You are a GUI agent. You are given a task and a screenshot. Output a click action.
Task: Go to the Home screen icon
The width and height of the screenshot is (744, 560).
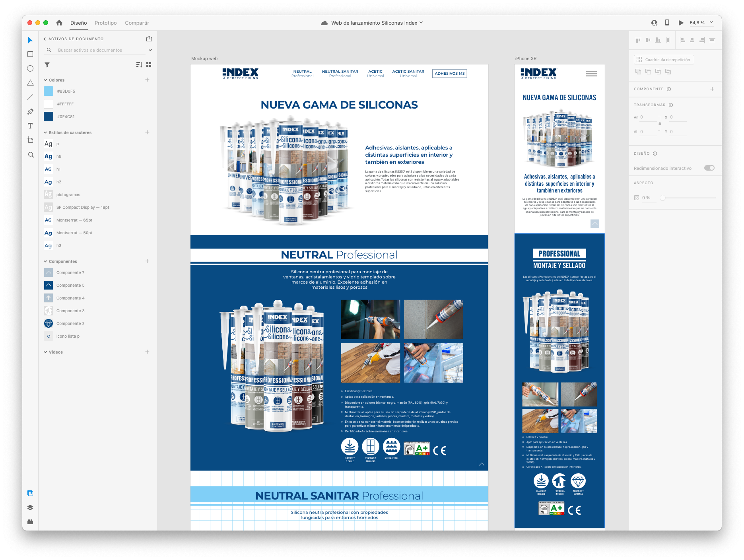click(x=59, y=23)
